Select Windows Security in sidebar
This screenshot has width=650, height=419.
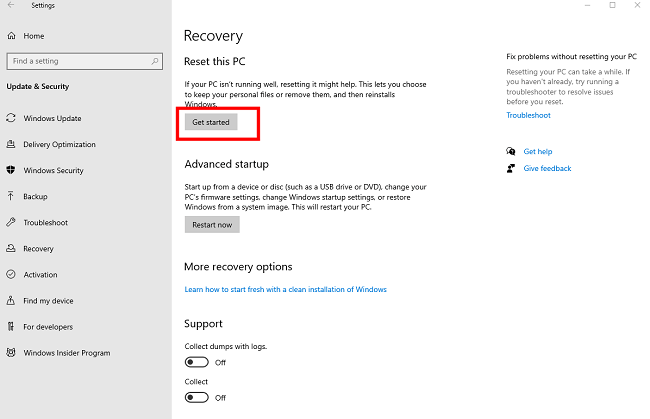click(x=53, y=171)
